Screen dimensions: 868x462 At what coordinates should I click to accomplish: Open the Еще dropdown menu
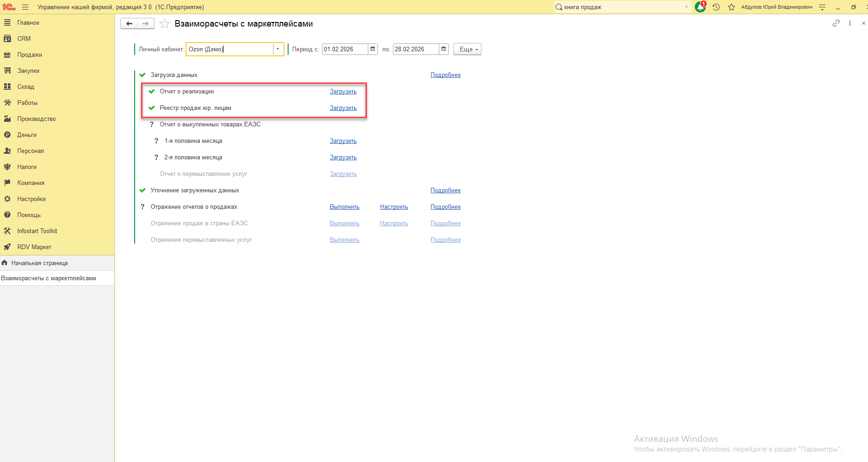coord(467,49)
